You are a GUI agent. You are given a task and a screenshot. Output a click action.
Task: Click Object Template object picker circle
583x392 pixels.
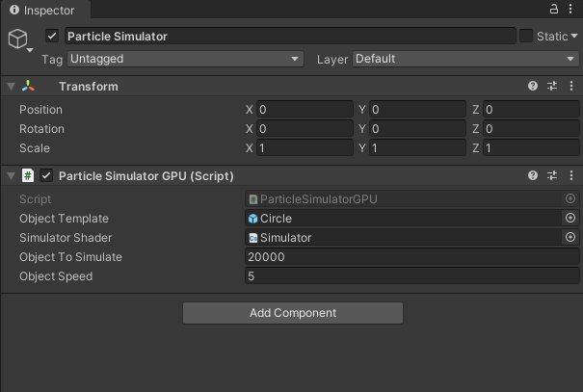click(570, 219)
